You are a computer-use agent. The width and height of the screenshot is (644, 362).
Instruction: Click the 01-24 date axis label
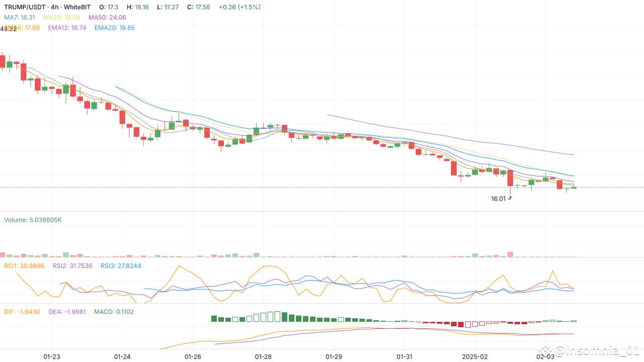(x=122, y=356)
